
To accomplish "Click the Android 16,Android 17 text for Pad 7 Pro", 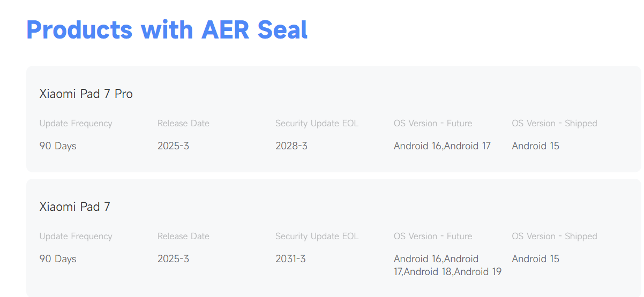I will tap(442, 146).
